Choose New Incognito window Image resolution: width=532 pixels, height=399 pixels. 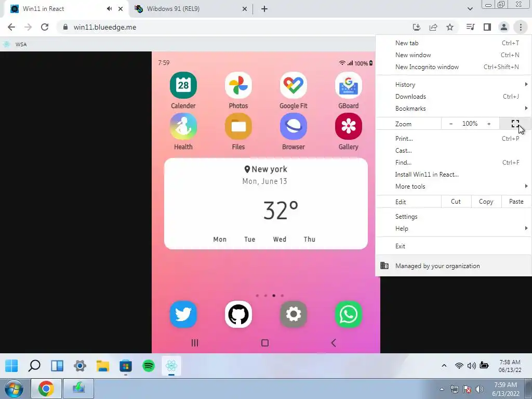pos(454,67)
